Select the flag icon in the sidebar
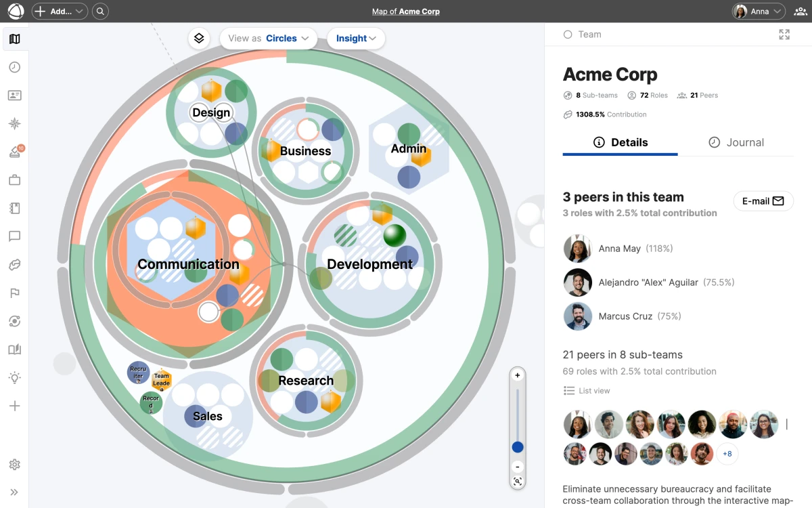The image size is (812, 508). pos(15,293)
